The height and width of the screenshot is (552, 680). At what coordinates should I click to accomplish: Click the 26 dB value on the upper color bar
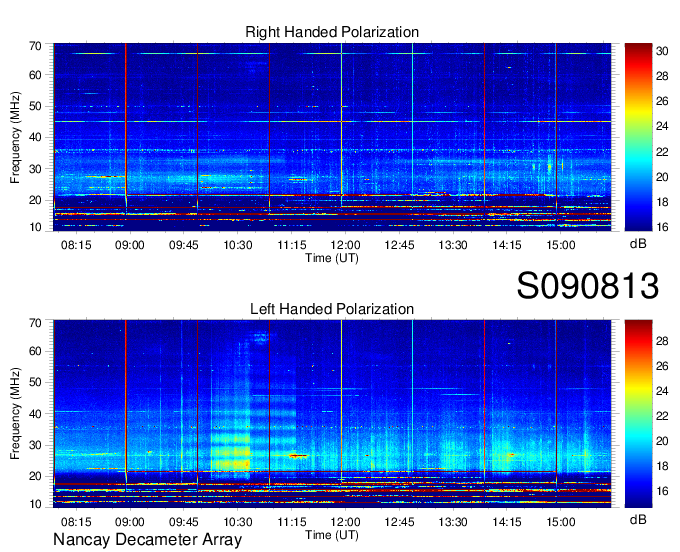click(x=662, y=101)
